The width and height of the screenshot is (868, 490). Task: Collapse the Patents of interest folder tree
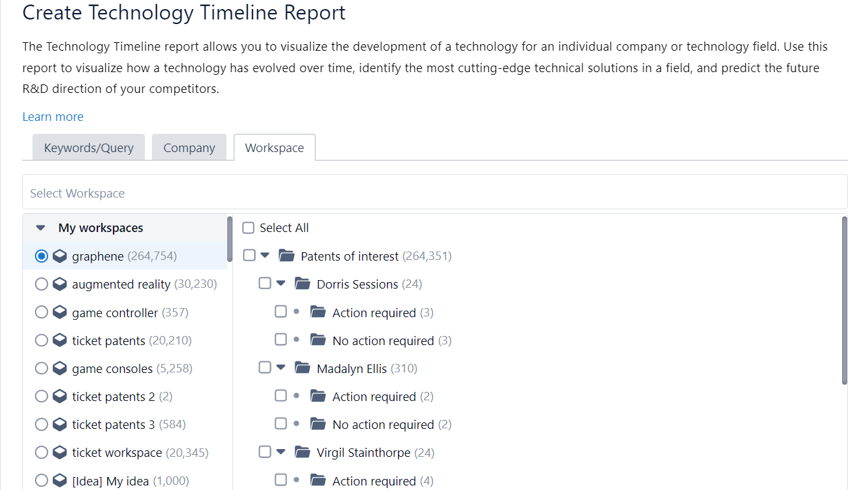tap(265, 255)
